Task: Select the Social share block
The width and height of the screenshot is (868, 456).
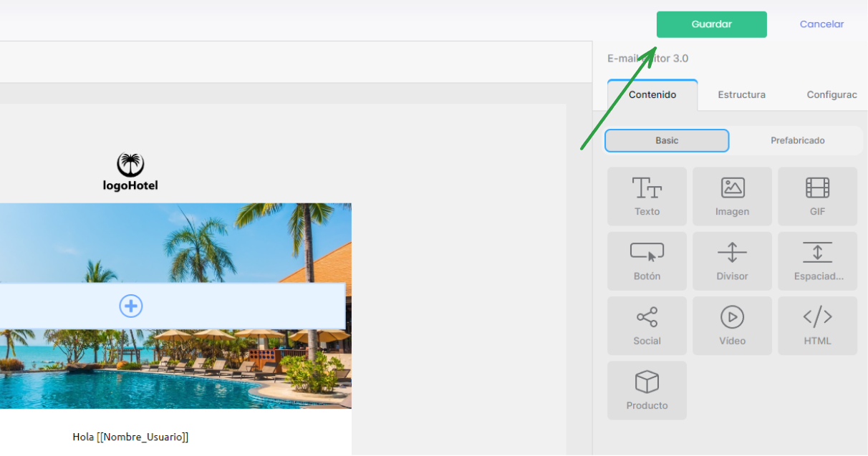Action: coord(647,326)
